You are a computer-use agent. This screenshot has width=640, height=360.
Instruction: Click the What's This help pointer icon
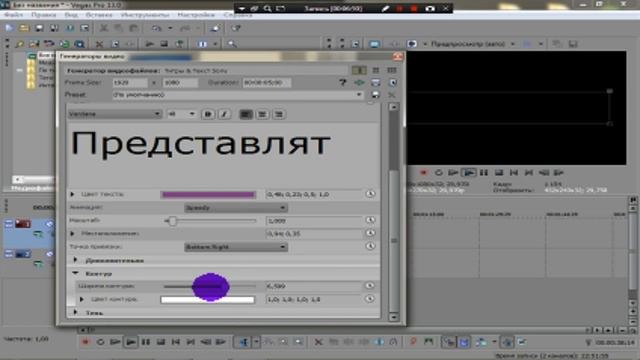tap(236, 28)
